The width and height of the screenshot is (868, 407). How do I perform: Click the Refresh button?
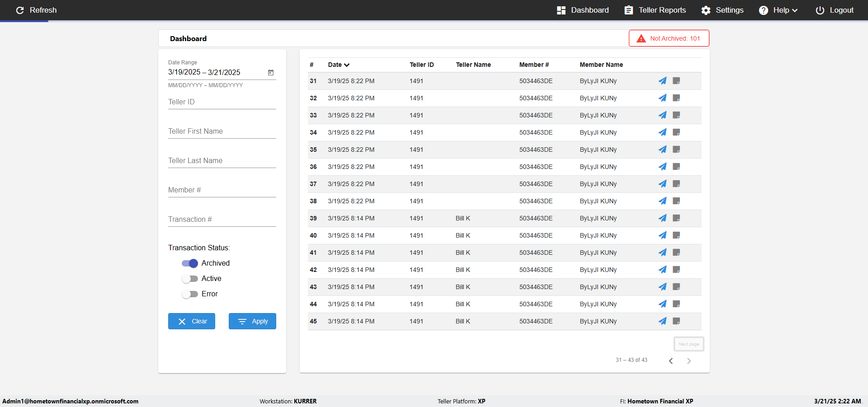36,10
